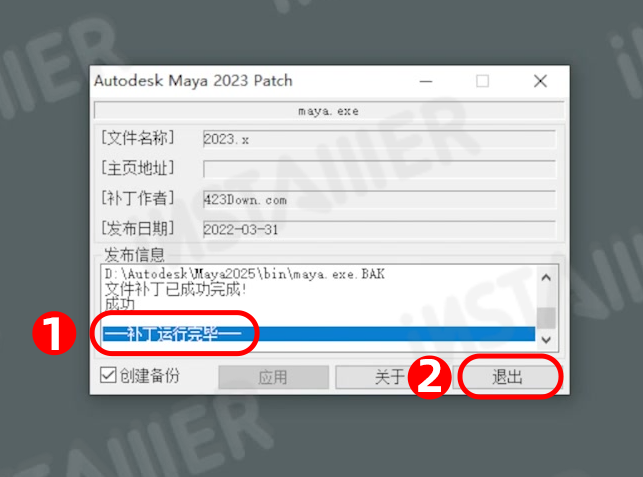Image resolution: width=643 pixels, height=477 pixels.
Task: Click the empty 主页地址 field
Action: [x=379, y=169]
